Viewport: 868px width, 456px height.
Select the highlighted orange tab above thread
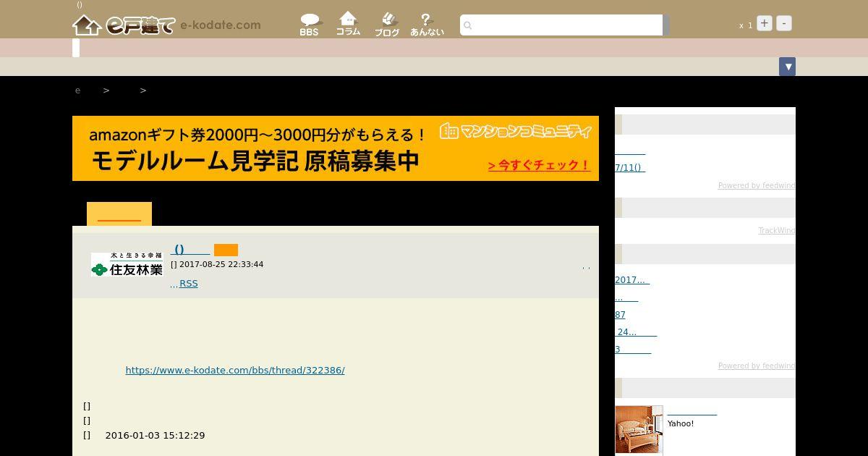click(x=119, y=214)
